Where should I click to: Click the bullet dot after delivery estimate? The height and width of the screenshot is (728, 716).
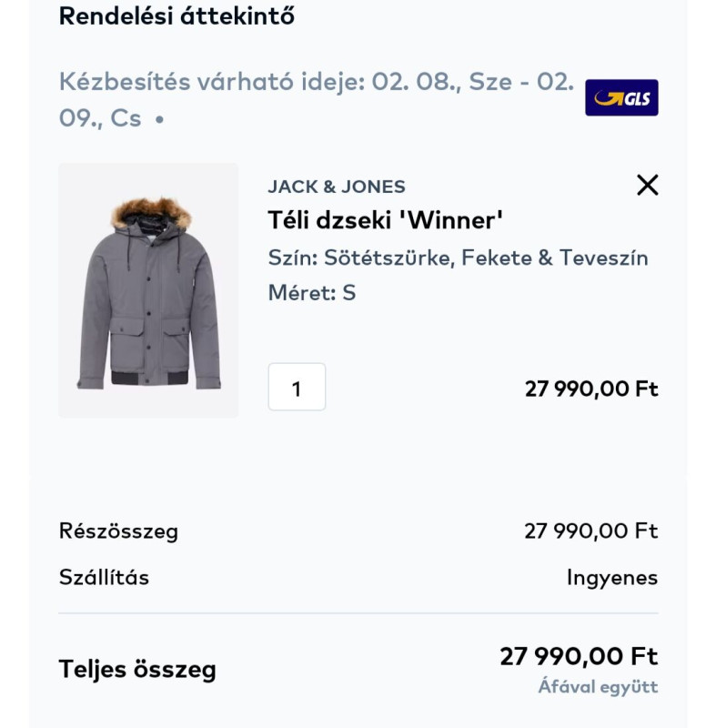[160, 119]
